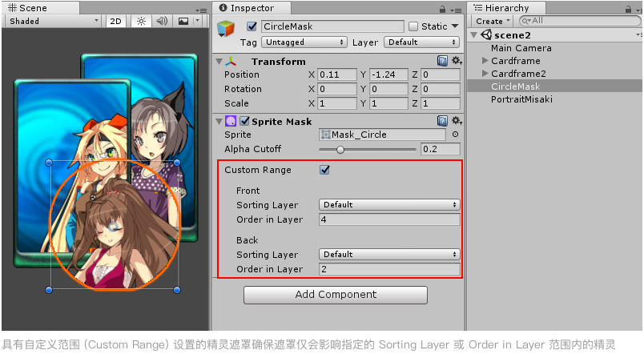Enable the Static checkbox

coord(413,26)
